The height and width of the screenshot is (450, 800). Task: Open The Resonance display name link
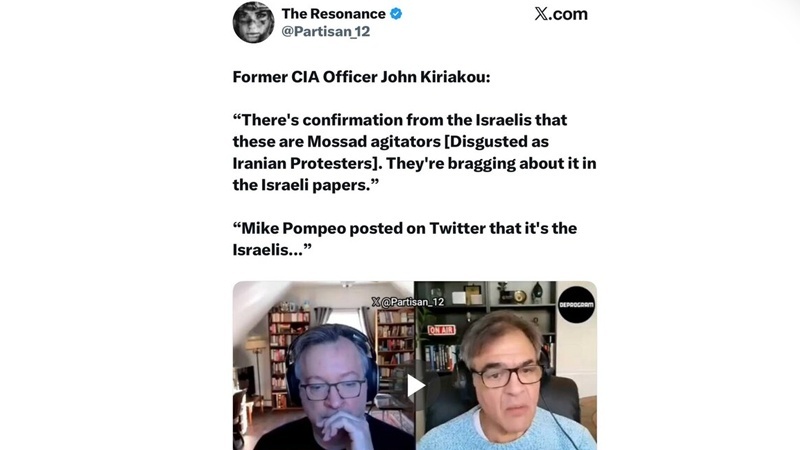(334, 14)
